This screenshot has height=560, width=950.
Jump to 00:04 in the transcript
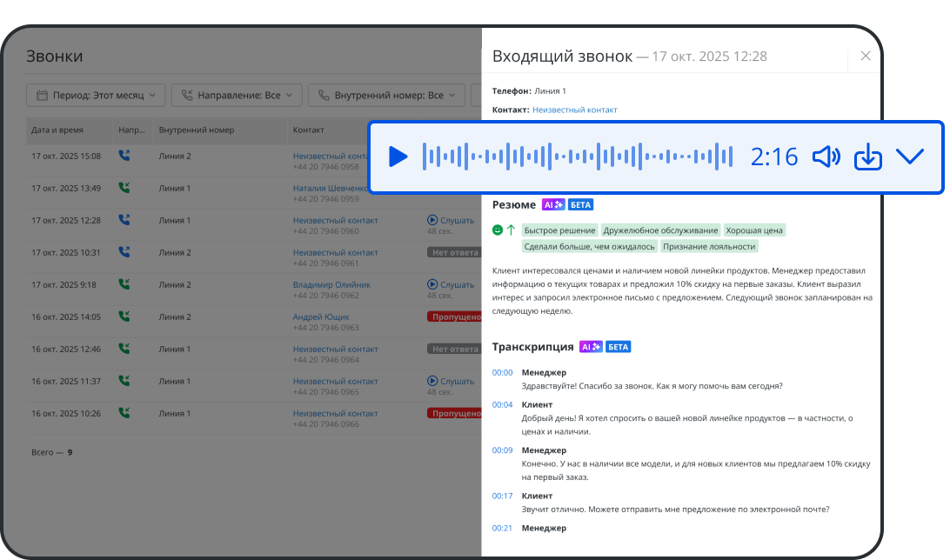pos(502,404)
